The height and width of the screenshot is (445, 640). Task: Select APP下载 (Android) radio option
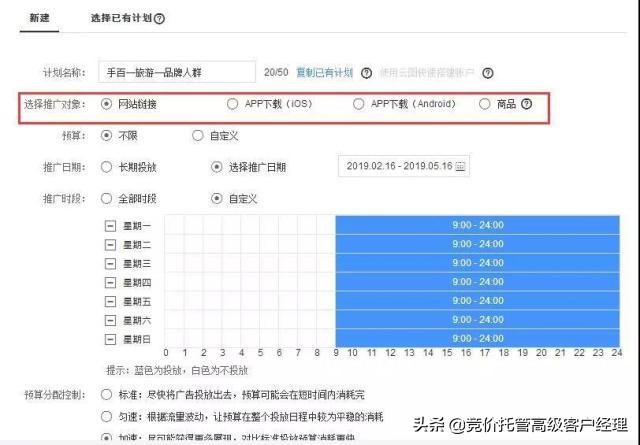tap(358, 104)
